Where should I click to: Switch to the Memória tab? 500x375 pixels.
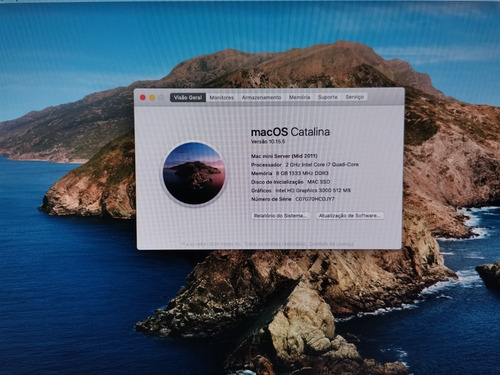coord(299,97)
